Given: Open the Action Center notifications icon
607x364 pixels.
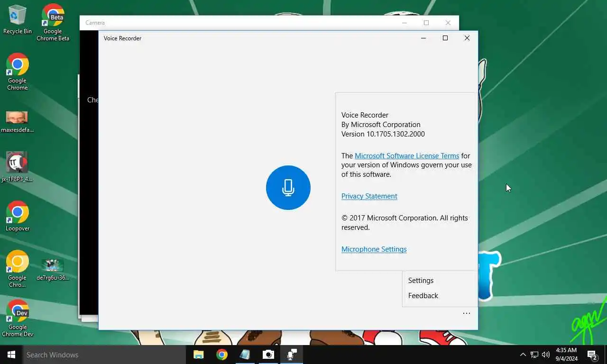Looking at the screenshot, I should coord(592,355).
